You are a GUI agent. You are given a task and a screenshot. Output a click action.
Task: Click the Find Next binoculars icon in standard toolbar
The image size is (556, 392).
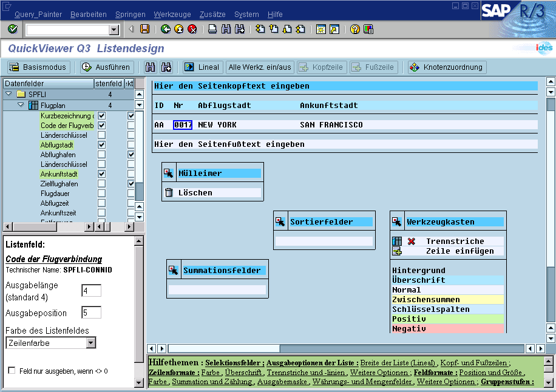click(x=240, y=29)
